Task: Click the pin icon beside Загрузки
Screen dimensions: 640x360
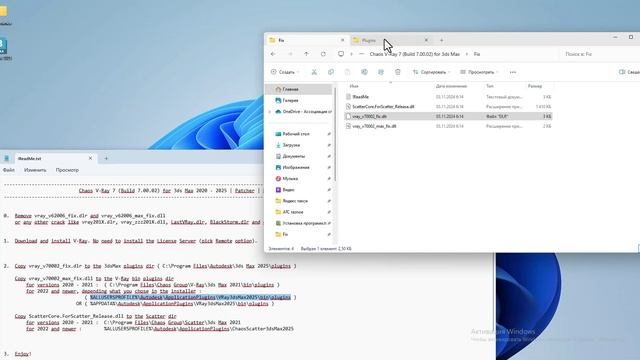Action: click(329, 145)
